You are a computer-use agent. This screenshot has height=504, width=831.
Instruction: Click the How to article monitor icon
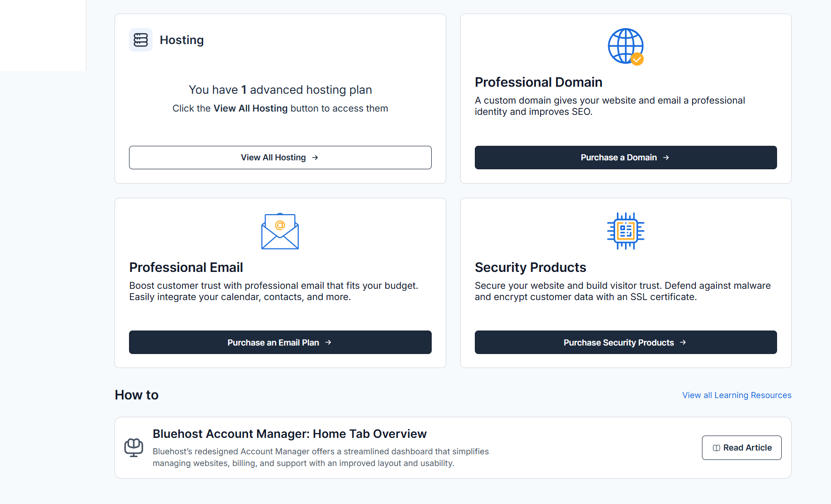tap(134, 448)
